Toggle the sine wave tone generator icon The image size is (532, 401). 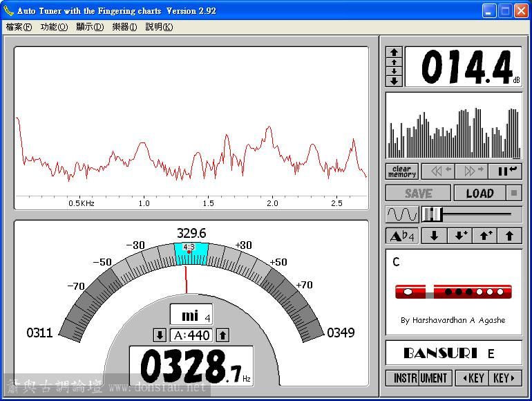pos(402,214)
